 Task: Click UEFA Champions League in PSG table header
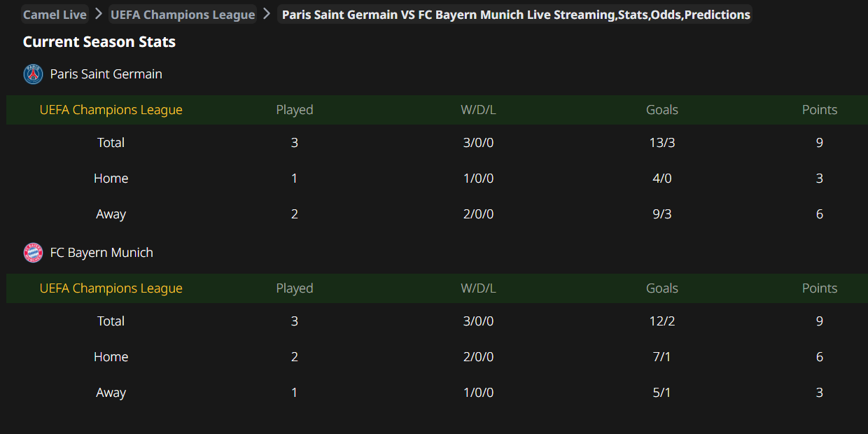click(x=111, y=110)
